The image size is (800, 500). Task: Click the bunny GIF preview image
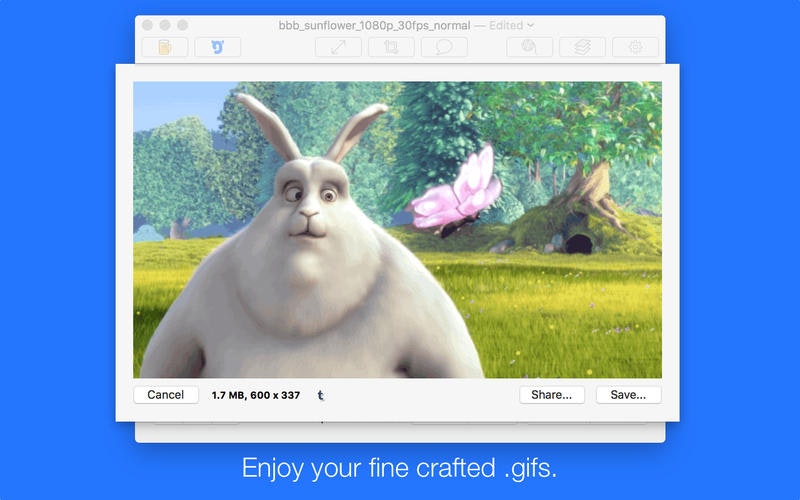pos(397,230)
